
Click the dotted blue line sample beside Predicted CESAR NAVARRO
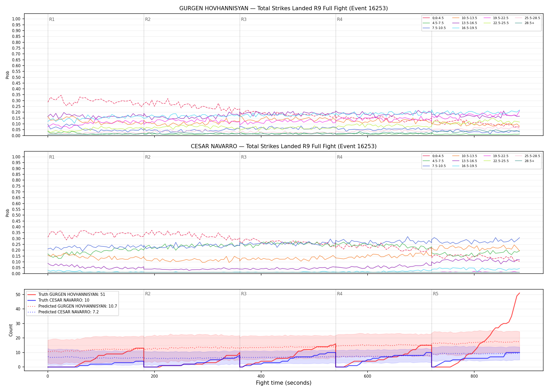(x=31, y=312)
